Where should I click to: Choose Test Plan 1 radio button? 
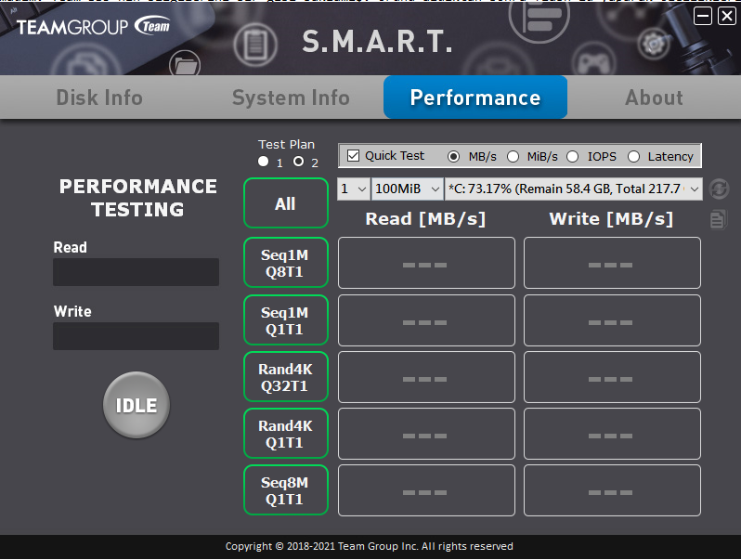point(263,162)
